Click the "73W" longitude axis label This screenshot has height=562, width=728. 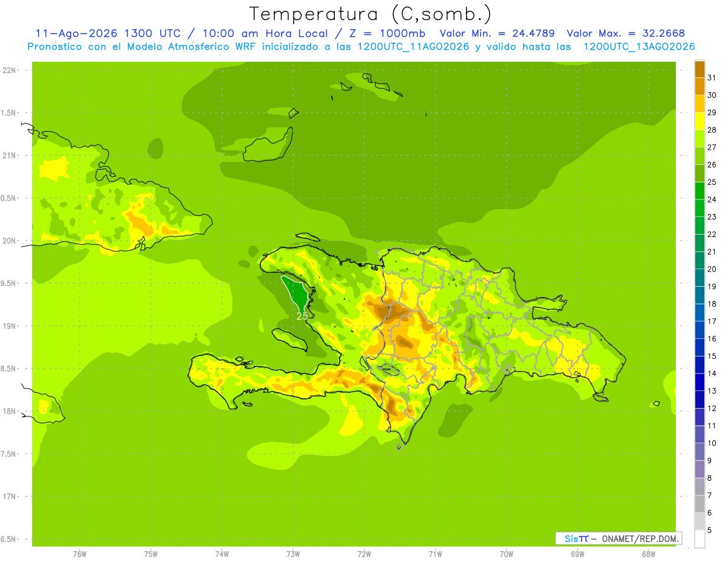[x=293, y=554]
